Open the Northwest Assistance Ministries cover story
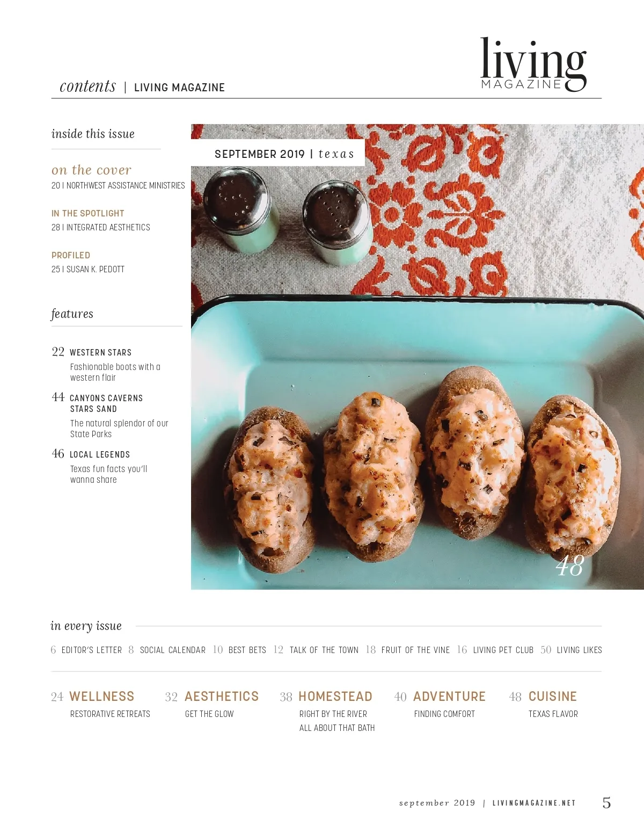The width and height of the screenshot is (644, 826). (x=118, y=185)
